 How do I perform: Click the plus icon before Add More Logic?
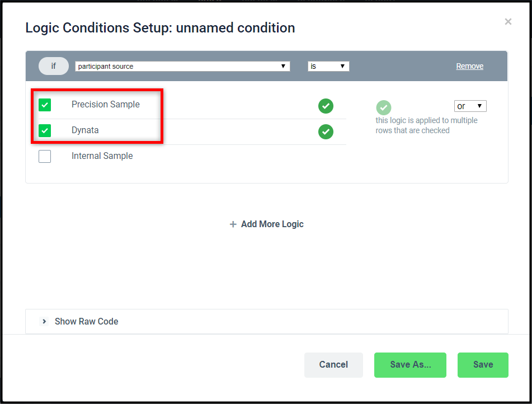(233, 224)
